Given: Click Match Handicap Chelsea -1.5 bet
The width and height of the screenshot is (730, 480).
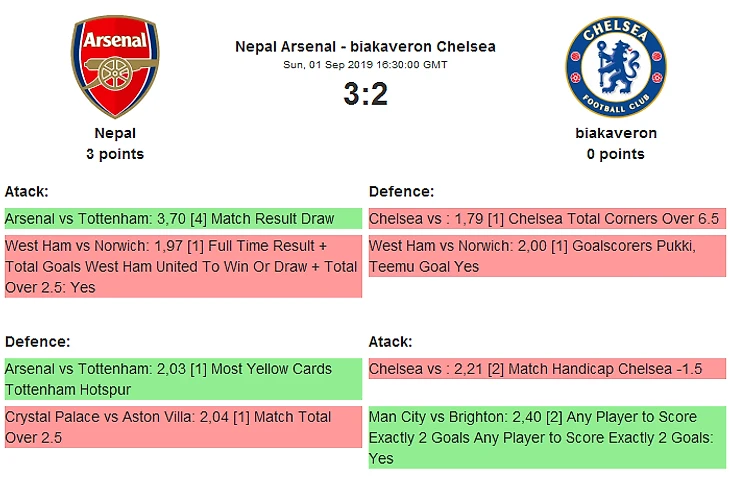Looking at the screenshot, I should tap(546, 369).
